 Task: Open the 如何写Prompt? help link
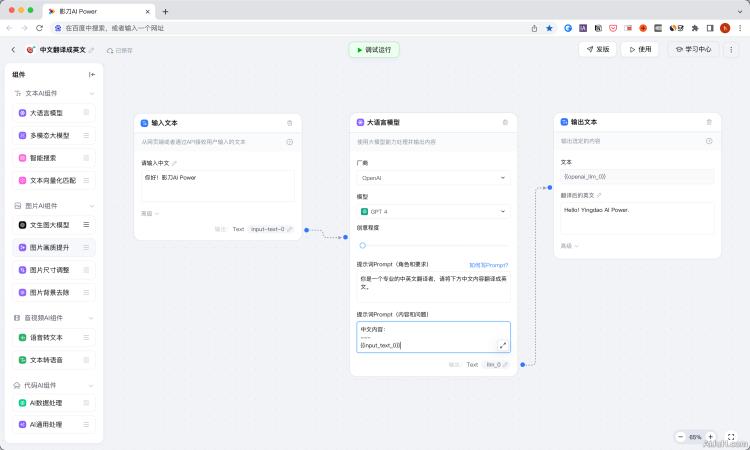tap(489, 265)
